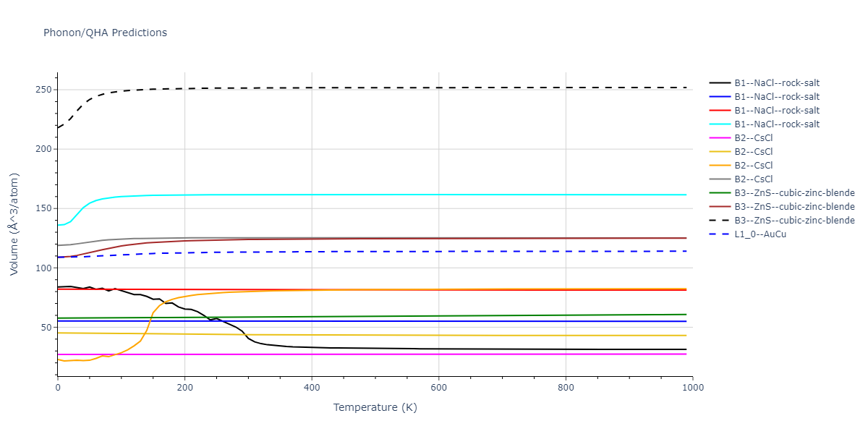Toggle the orange B2--CsCl legend entry

tap(753, 166)
